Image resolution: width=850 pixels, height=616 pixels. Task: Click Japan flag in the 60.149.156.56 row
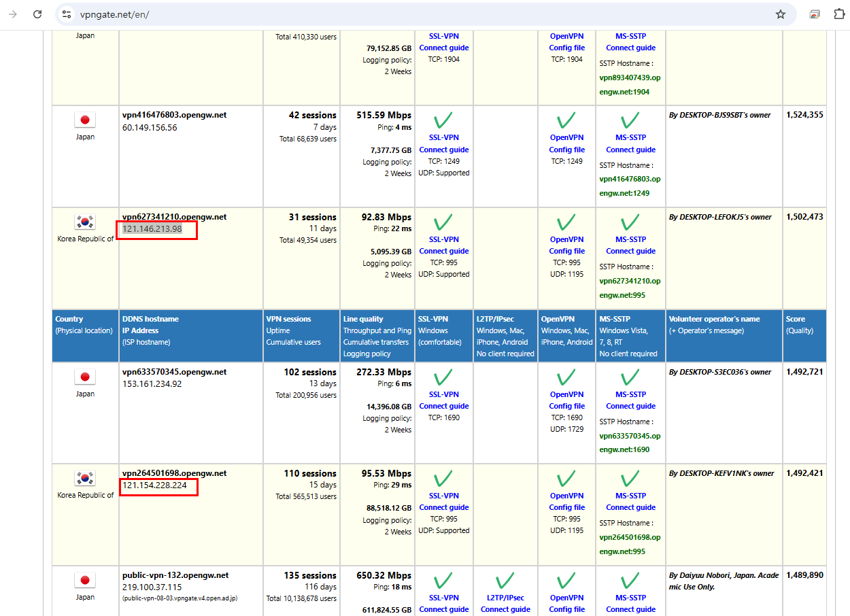pyautogui.click(x=85, y=120)
